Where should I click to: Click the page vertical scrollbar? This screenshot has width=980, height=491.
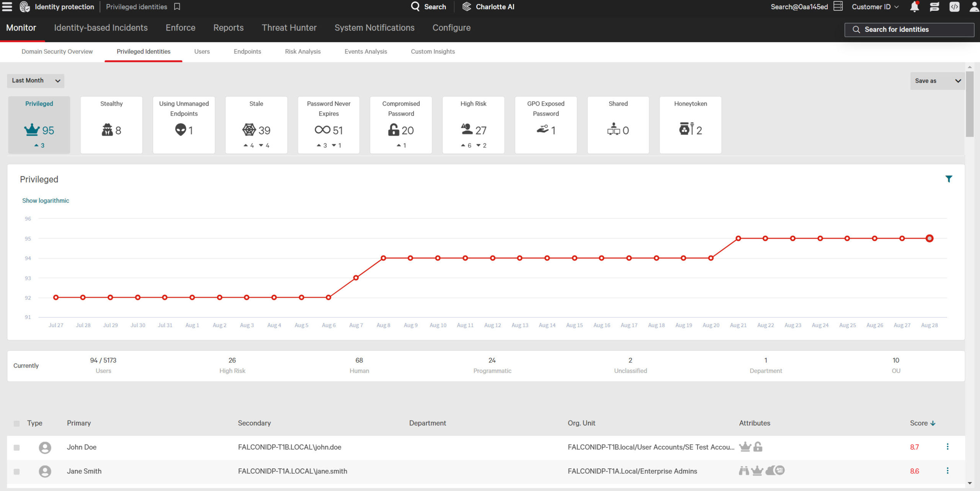969,104
